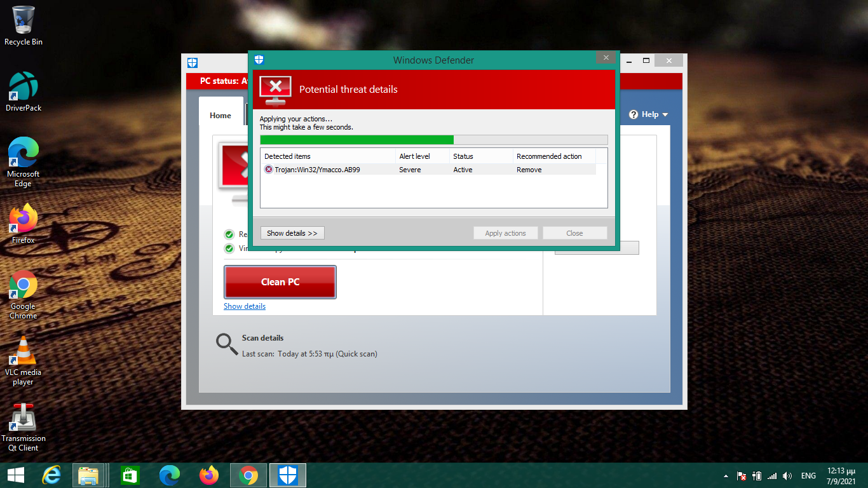Open Internet Explorer from the taskbar
The image size is (868, 488).
(x=51, y=475)
